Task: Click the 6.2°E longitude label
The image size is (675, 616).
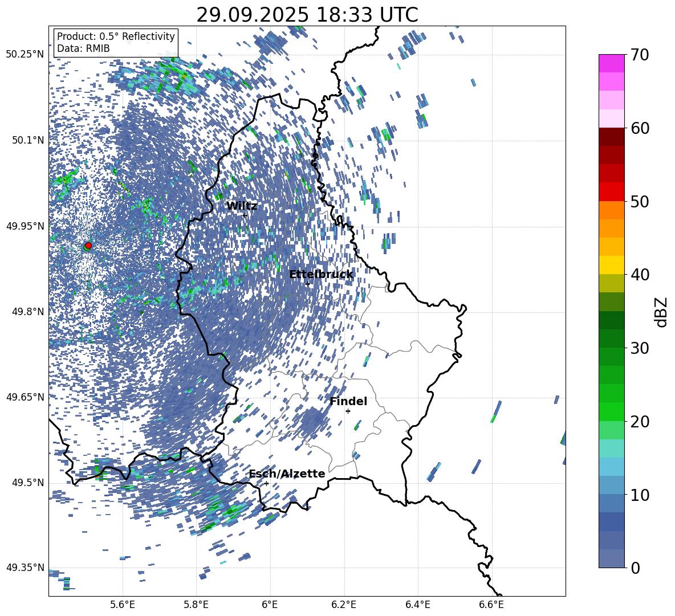Action: point(344,605)
